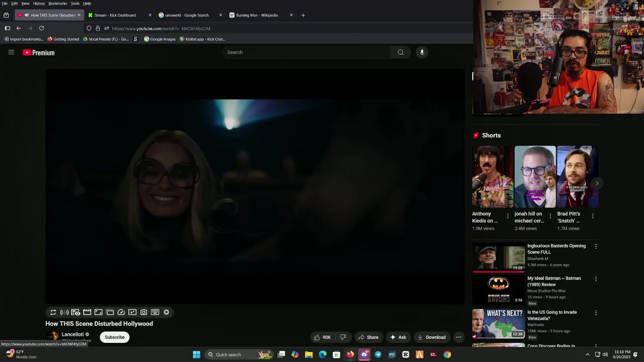Click the keyboard shortcuts icon

(x=155, y=312)
